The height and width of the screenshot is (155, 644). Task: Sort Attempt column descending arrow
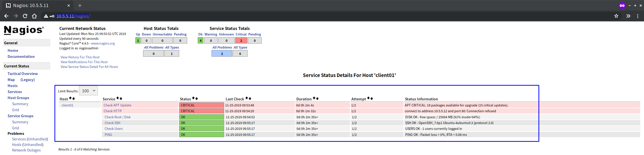coord(372,99)
